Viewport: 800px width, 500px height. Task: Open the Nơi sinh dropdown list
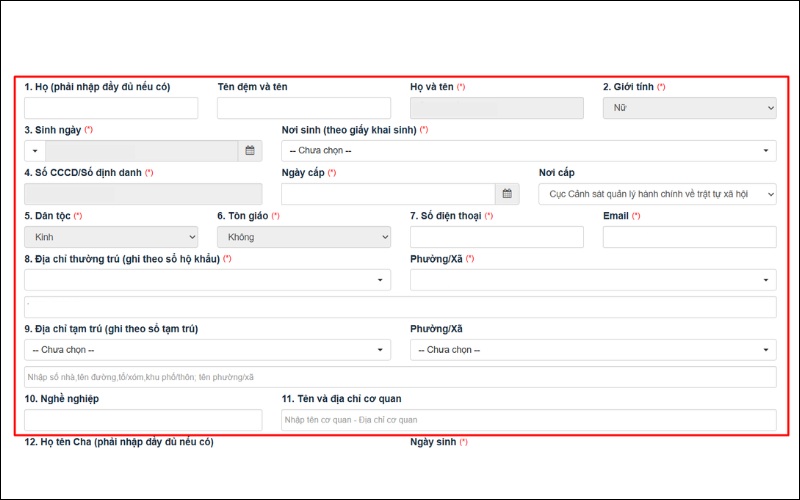(x=528, y=151)
